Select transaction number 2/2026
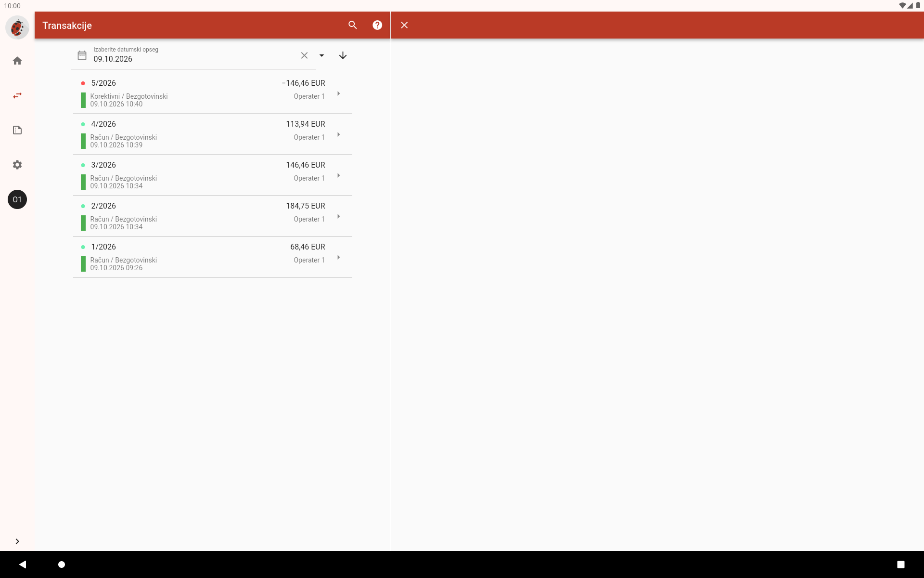 (x=103, y=206)
